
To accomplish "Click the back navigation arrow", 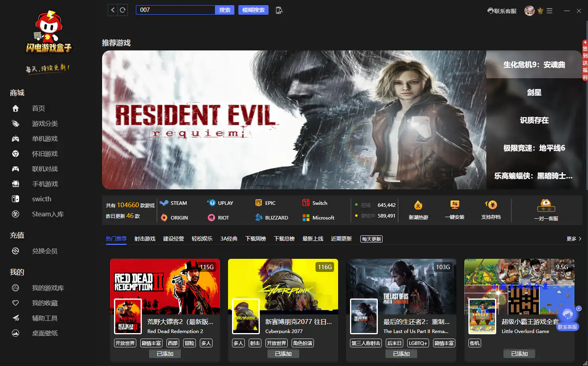I will click(113, 10).
